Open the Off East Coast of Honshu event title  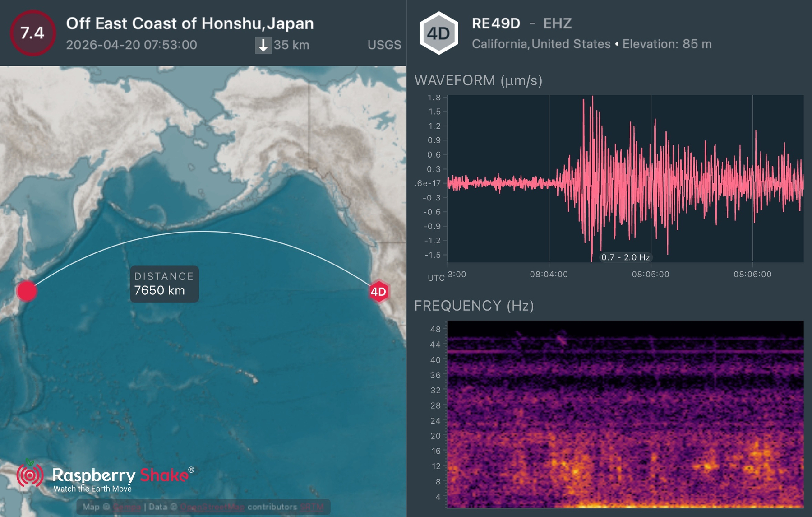(190, 23)
